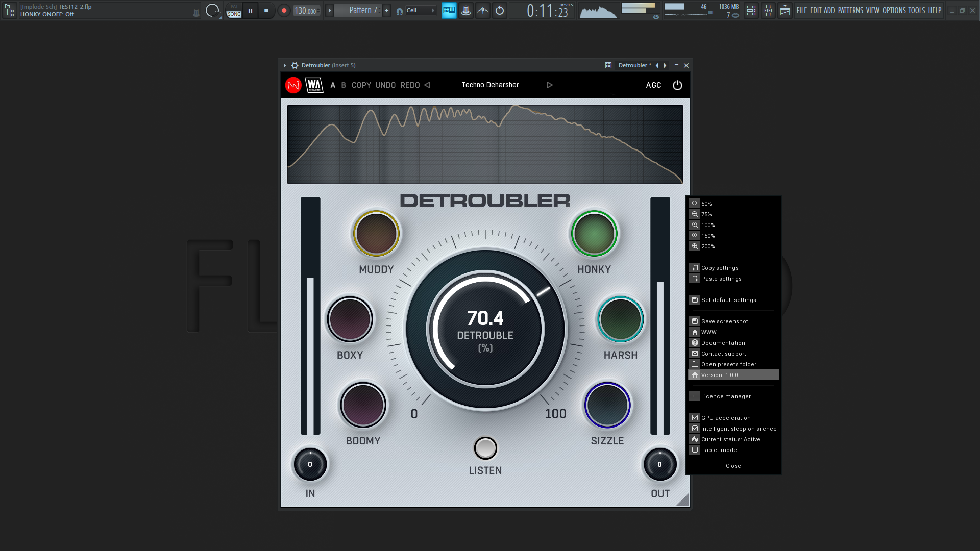Close the popup menu via Close
The image size is (980, 551).
733,466
